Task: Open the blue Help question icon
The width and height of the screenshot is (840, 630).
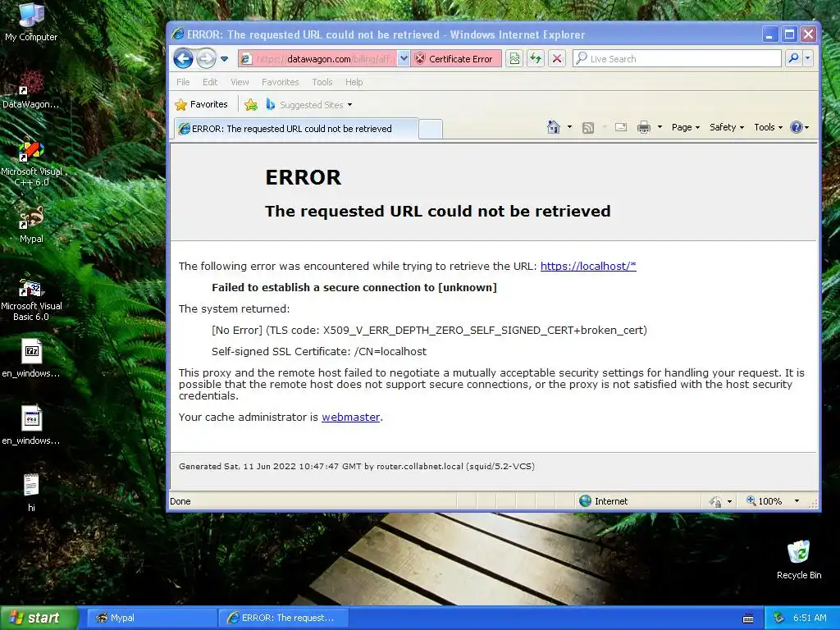Action: pyautogui.click(x=797, y=127)
